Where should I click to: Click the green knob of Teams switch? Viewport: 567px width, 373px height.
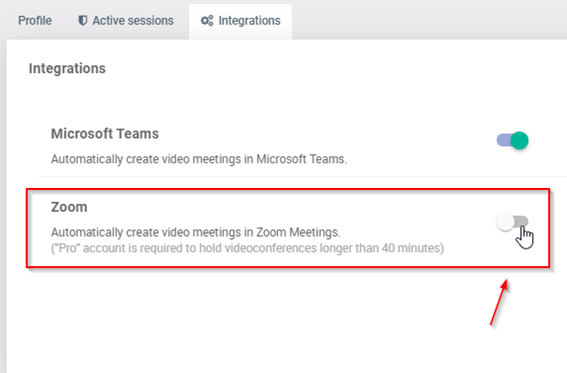click(x=520, y=140)
